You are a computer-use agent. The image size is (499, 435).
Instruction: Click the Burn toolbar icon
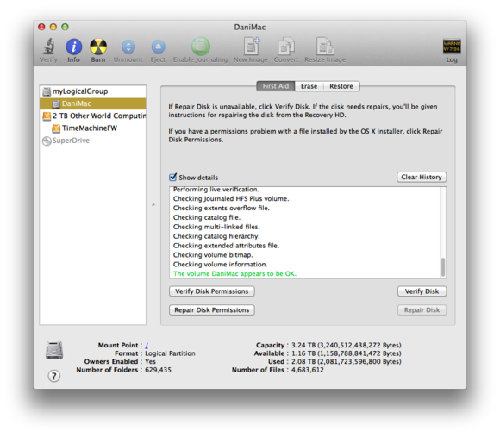[98, 47]
